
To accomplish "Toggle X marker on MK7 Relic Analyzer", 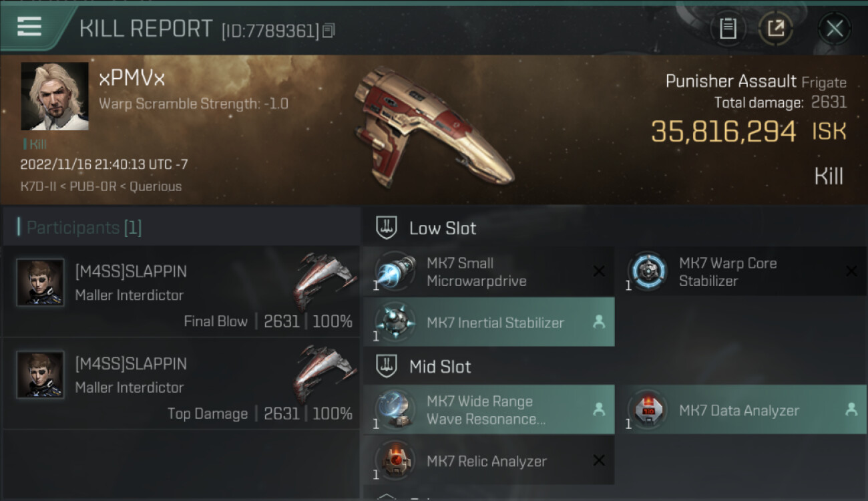I will [x=599, y=460].
